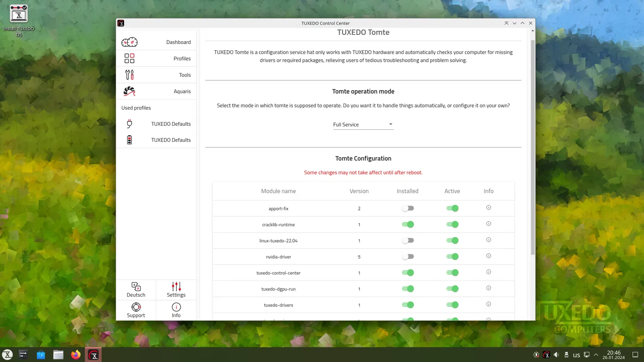Launch Firefox from the taskbar
Image resolution: width=644 pixels, height=362 pixels.
pos(76,355)
